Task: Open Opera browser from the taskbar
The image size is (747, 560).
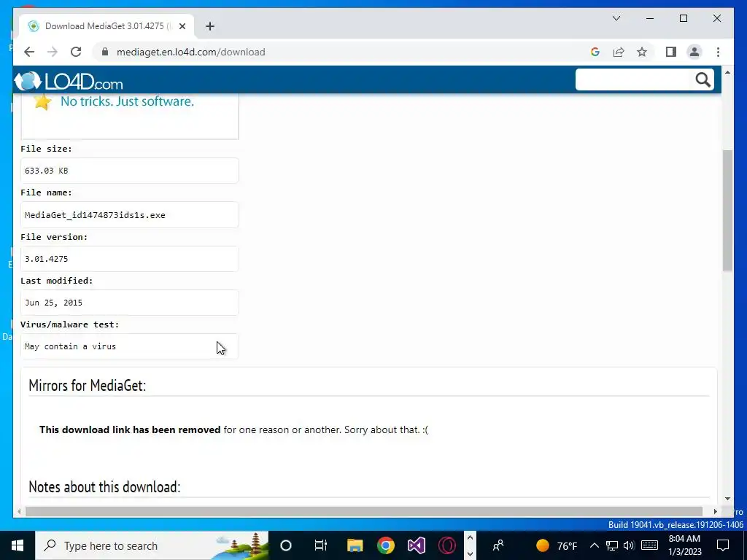Action: coord(447,545)
